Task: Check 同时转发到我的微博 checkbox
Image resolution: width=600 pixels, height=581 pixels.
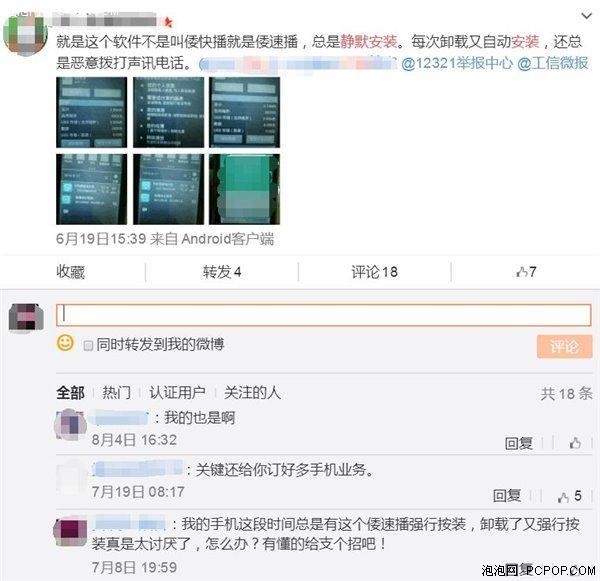Action: (x=88, y=346)
